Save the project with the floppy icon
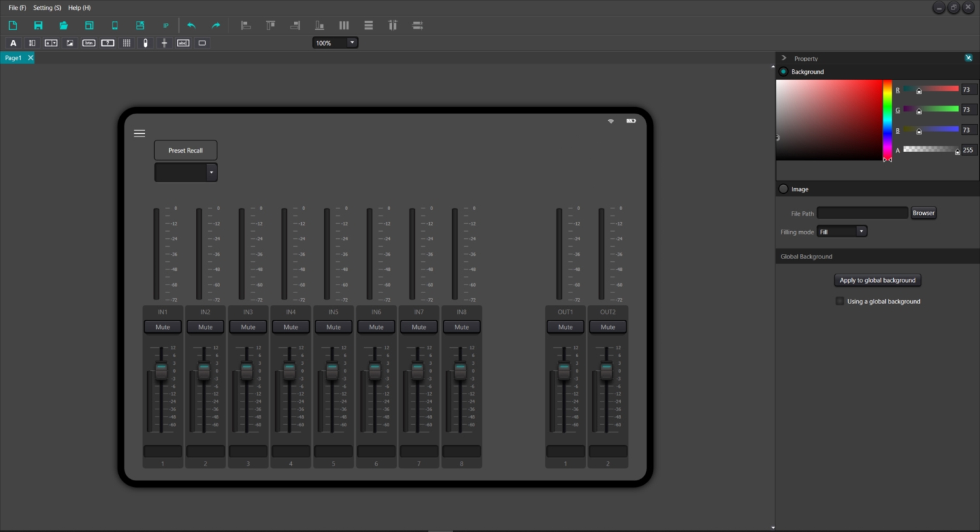This screenshot has width=980, height=532. [39, 25]
